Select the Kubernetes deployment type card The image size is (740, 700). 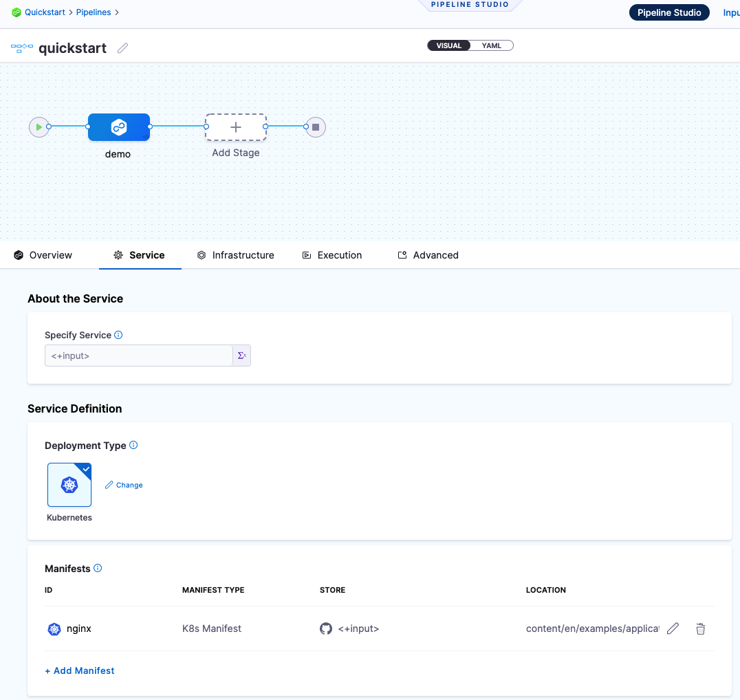69,485
